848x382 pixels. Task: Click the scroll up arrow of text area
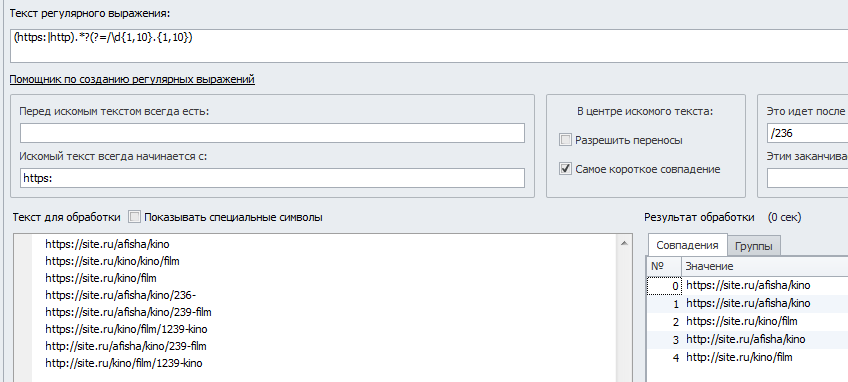(624, 243)
